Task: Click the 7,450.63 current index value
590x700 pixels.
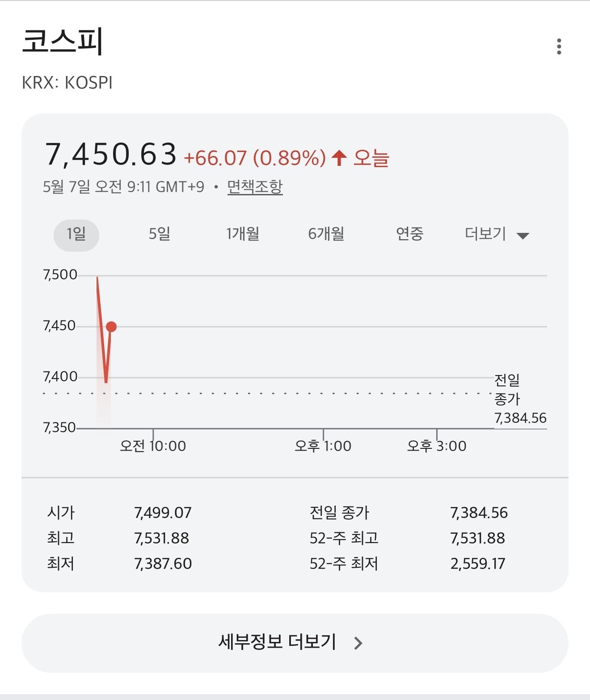Action: pos(111,154)
